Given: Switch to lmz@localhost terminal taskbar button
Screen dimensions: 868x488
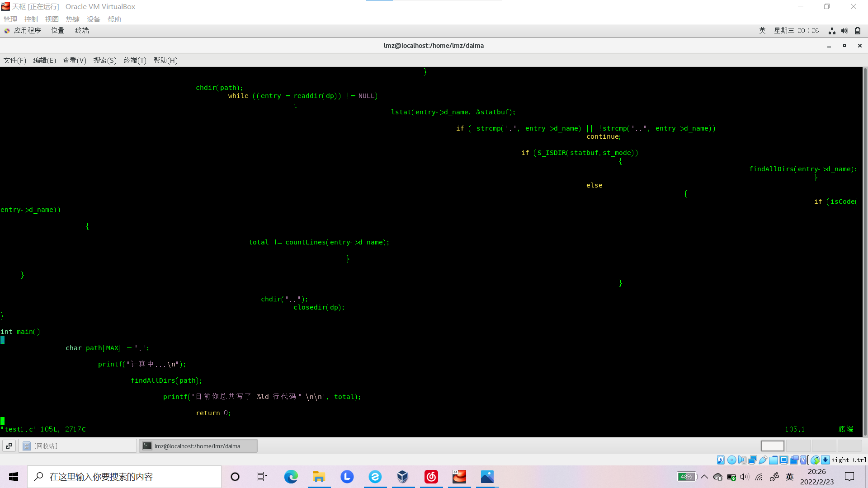Looking at the screenshot, I should click(x=198, y=446).
